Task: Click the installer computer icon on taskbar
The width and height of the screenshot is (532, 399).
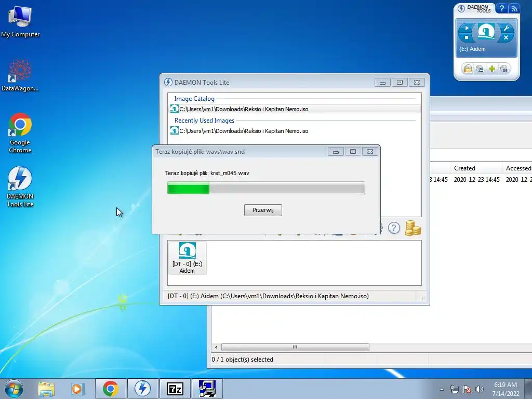Action: 207,389
